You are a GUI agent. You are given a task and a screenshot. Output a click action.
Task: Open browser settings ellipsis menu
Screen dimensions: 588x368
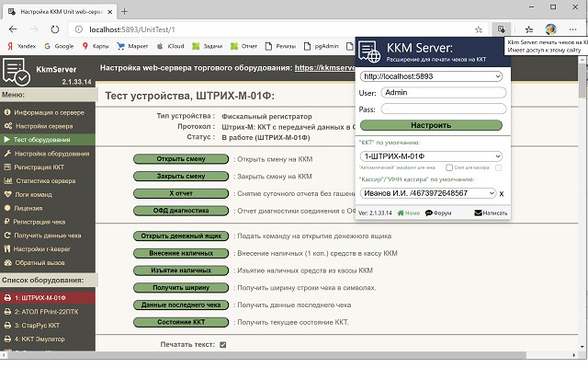(x=572, y=29)
